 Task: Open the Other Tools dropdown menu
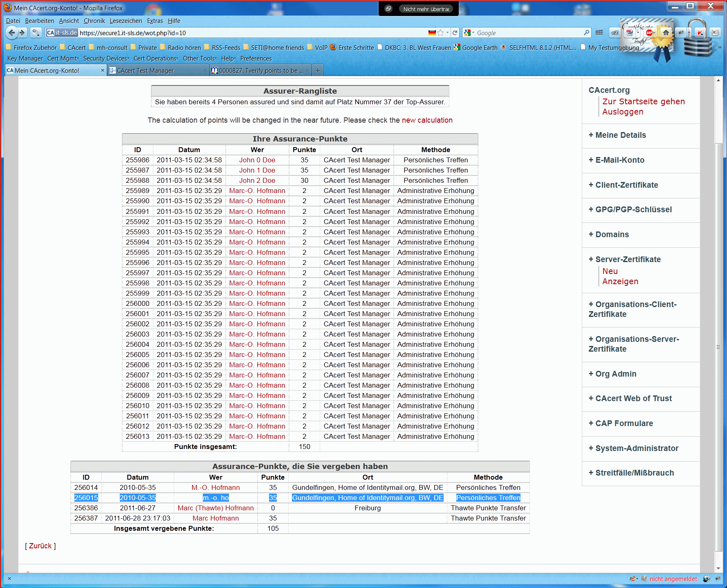coord(200,58)
